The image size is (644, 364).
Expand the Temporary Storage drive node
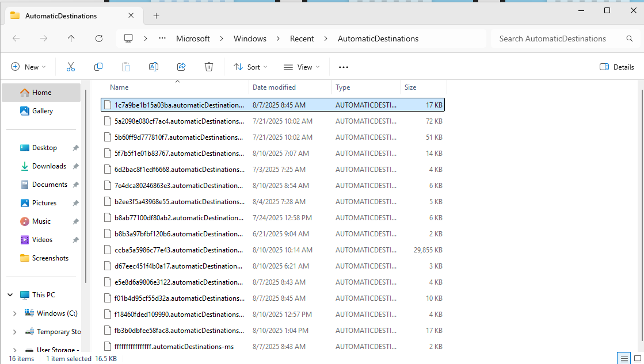pyautogui.click(x=15, y=332)
